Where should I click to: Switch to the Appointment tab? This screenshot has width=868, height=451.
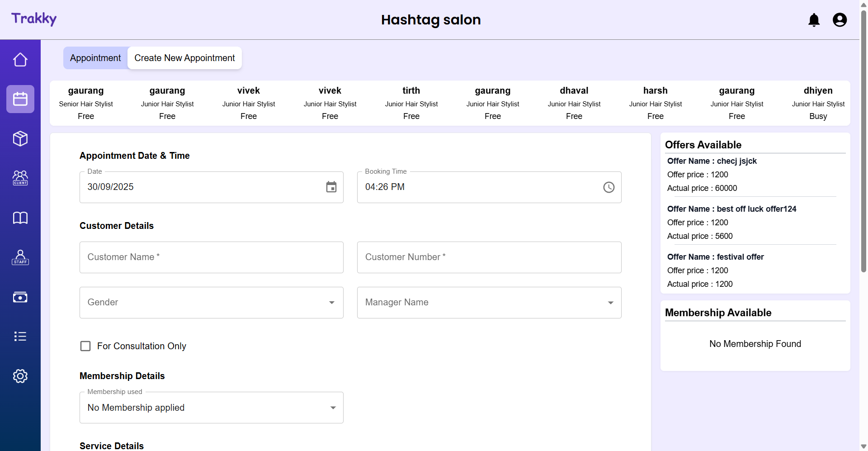[95, 58]
